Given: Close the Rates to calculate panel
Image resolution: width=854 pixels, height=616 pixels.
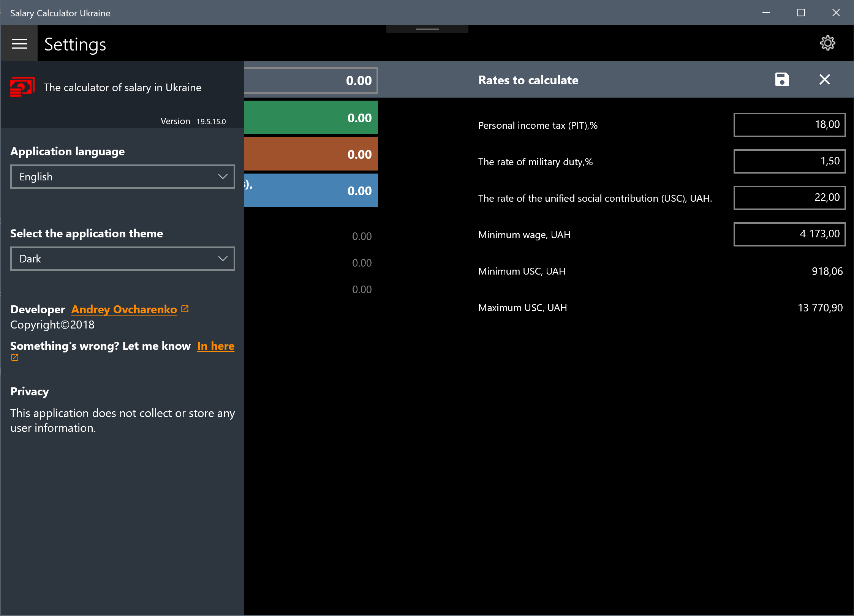Looking at the screenshot, I should 824,80.
